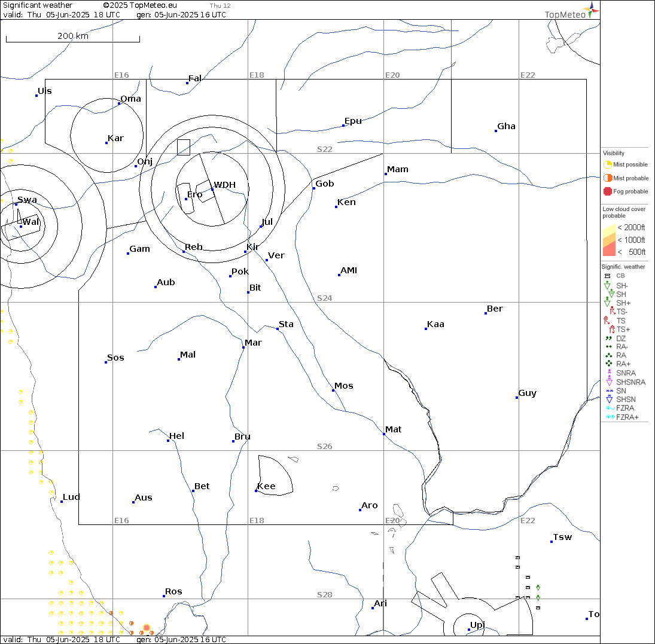The image size is (655, 644).
Task: Click the Mar station label
Action: 253,343
